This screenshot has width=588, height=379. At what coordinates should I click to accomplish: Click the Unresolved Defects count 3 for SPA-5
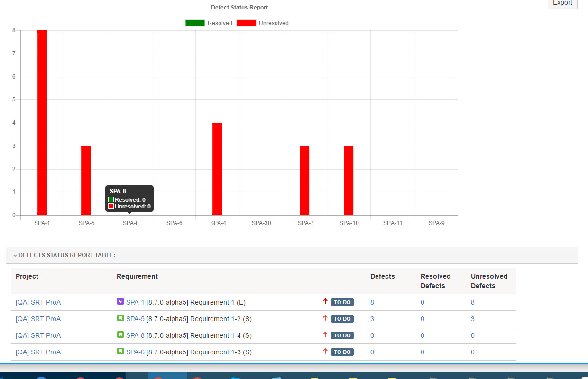[473, 319]
